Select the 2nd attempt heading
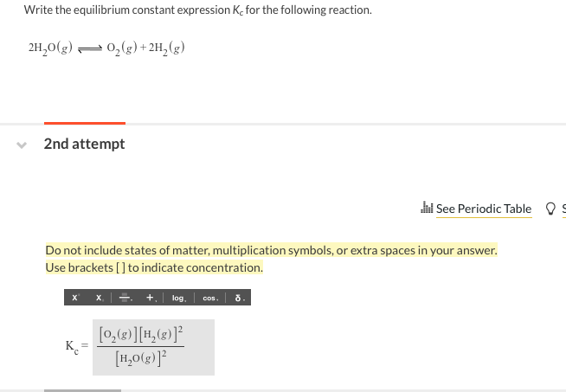Image resolution: width=566 pixels, height=392 pixels. click(x=84, y=144)
